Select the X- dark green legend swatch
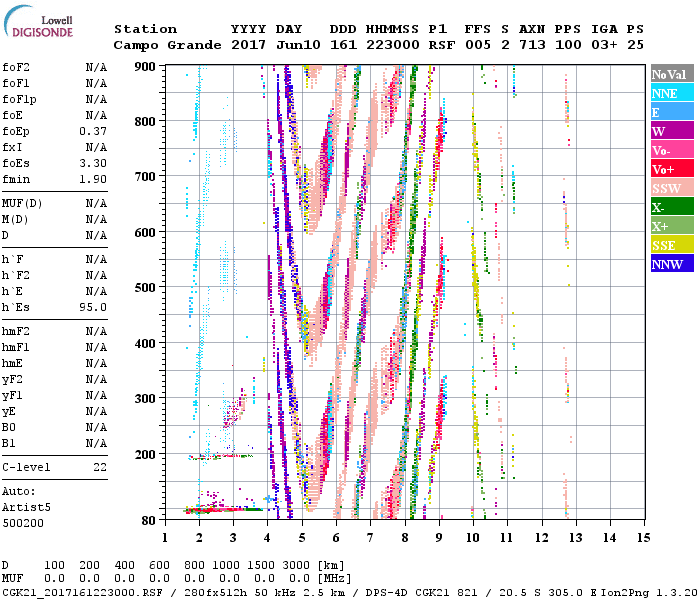700x600 pixels. 672,207
